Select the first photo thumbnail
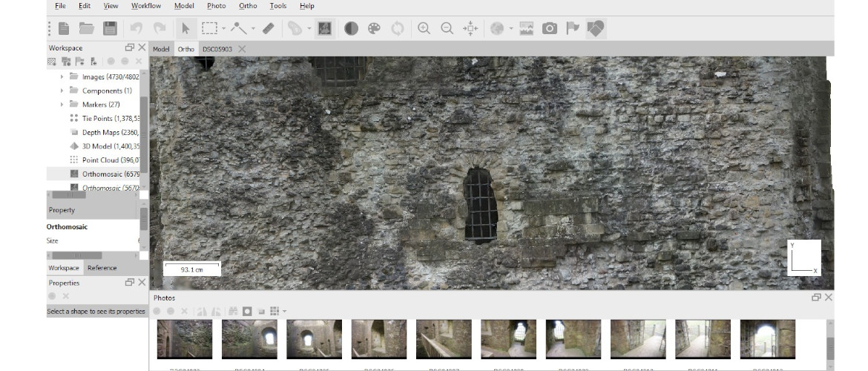Screen dimensions: 868x371 (x=185, y=339)
